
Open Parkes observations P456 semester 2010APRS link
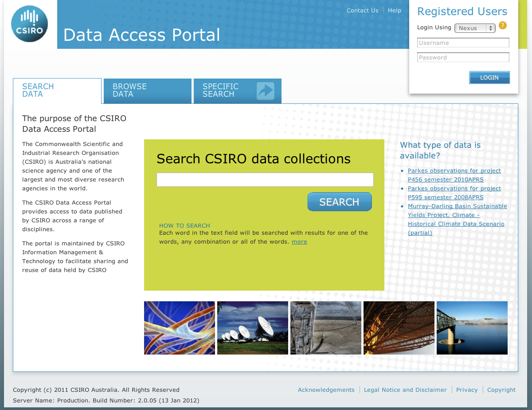(454, 175)
